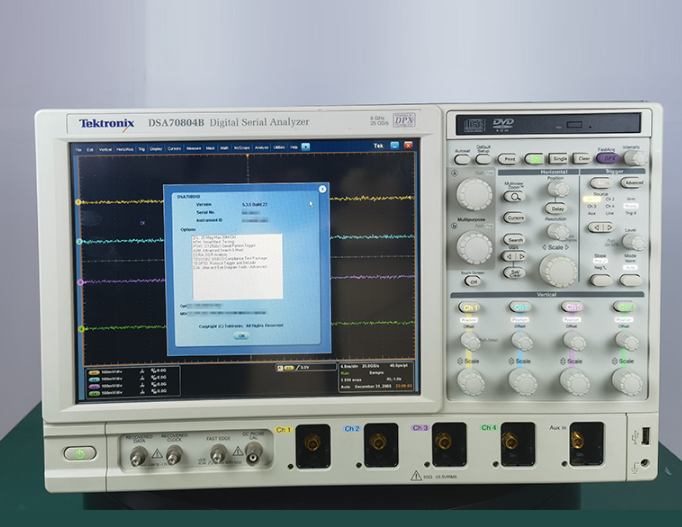Push the trigger Mode button
The height and width of the screenshot is (527, 682).
(631, 280)
